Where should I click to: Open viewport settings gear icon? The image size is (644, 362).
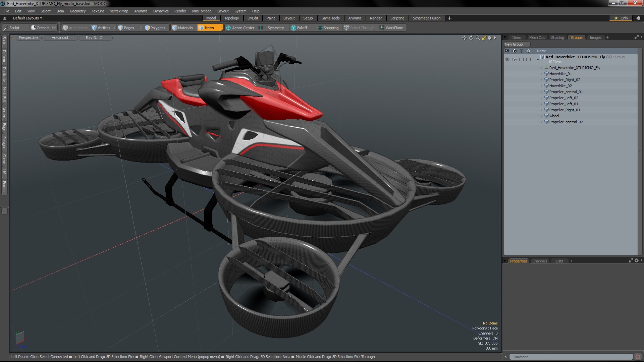coord(490,38)
